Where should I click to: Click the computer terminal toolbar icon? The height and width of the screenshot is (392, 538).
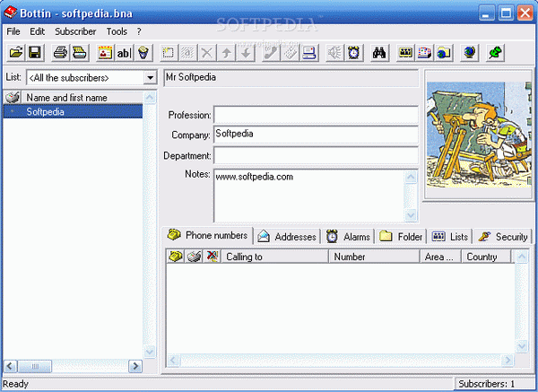click(x=309, y=53)
